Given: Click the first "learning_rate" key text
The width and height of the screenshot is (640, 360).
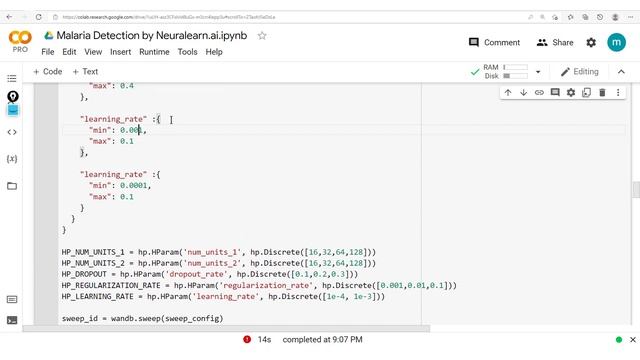Looking at the screenshot, I should click(113, 119).
